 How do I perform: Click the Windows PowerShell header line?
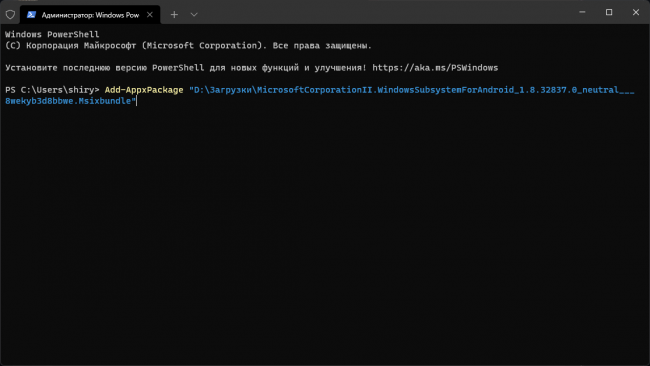(x=52, y=34)
